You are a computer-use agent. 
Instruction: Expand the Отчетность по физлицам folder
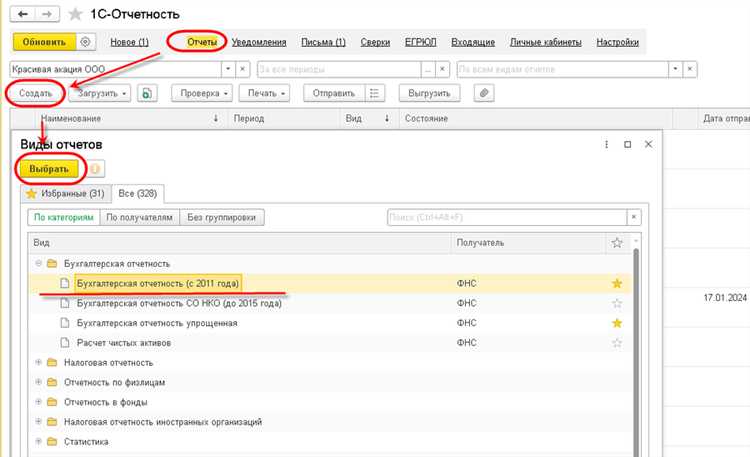pyautogui.click(x=38, y=382)
